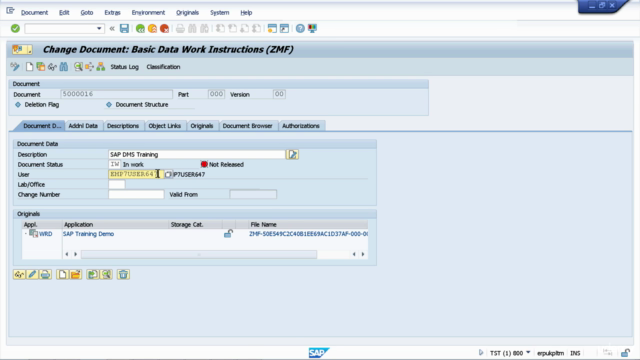The width and height of the screenshot is (640, 360).
Task: Open the Originals menu in the menu bar
Action: point(187,13)
